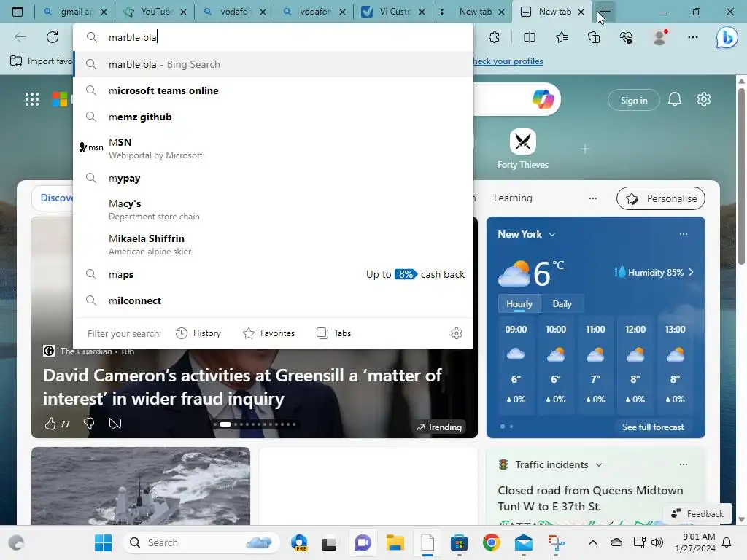The height and width of the screenshot is (560, 747).
Task: Go back with the back arrow
Action: [x=20, y=37]
